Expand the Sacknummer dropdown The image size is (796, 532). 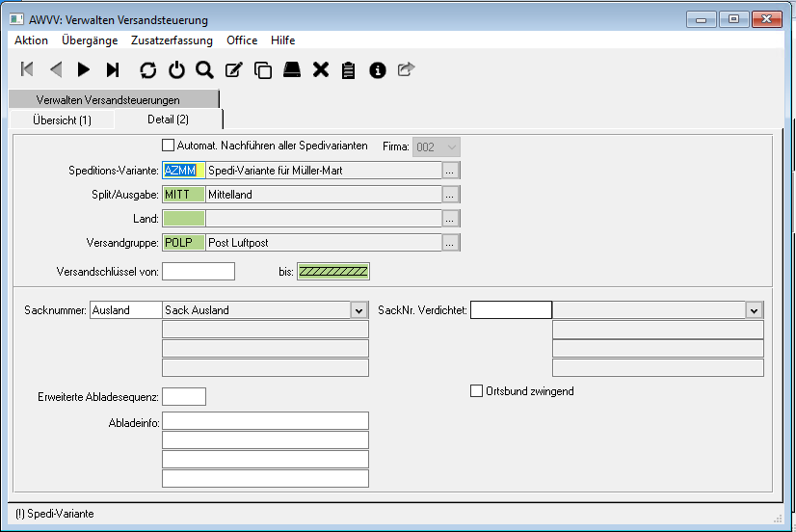pos(358,310)
